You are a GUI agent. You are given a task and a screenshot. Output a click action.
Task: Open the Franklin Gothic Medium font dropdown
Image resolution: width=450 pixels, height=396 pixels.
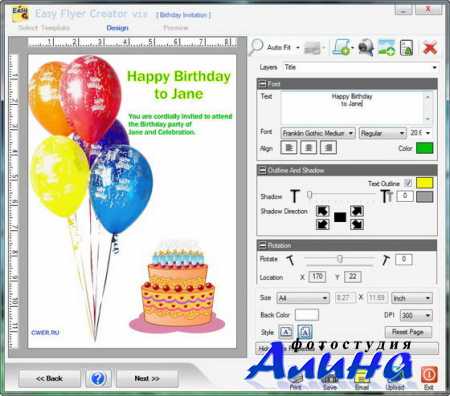(x=318, y=133)
